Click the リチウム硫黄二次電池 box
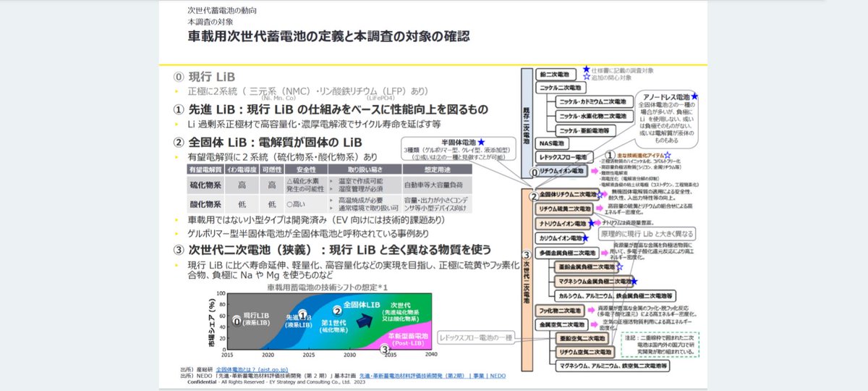 coord(564,209)
